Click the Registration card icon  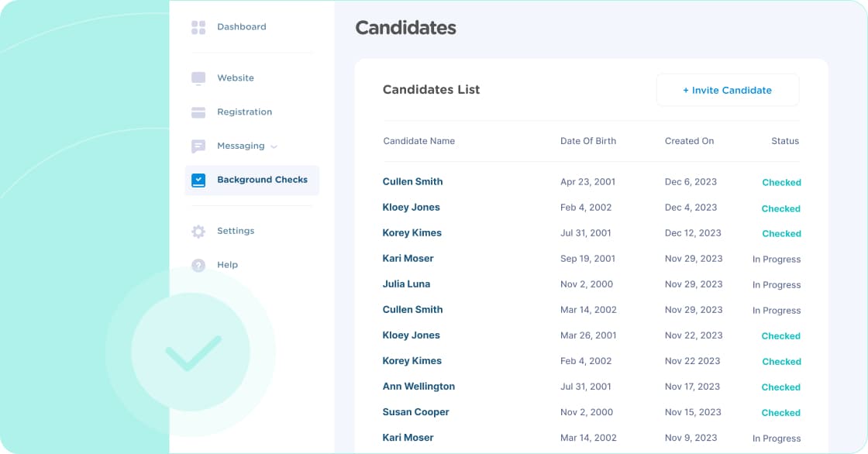click(x=198, y=112)
